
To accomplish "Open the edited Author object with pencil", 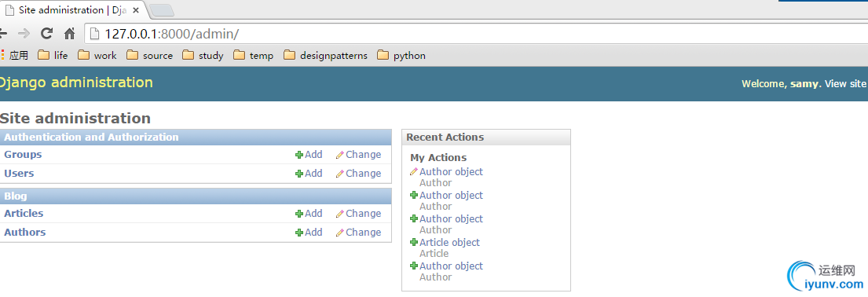I will pos(451,172).
